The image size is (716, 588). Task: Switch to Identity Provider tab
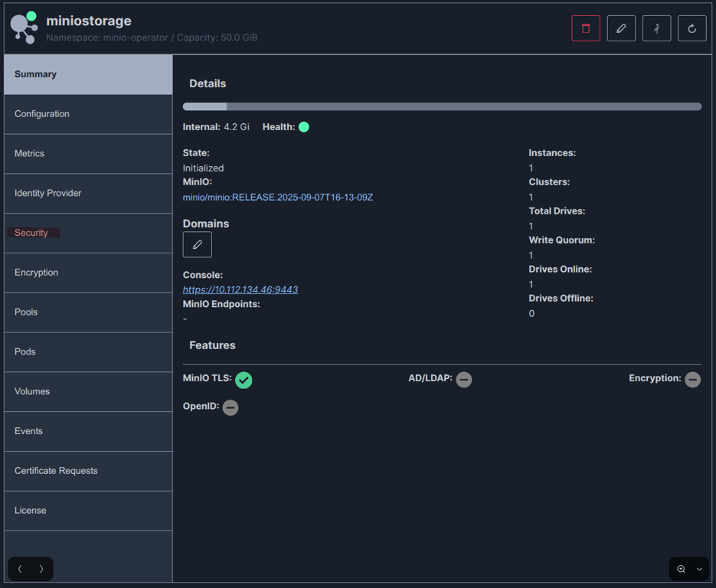click(88, 194)
